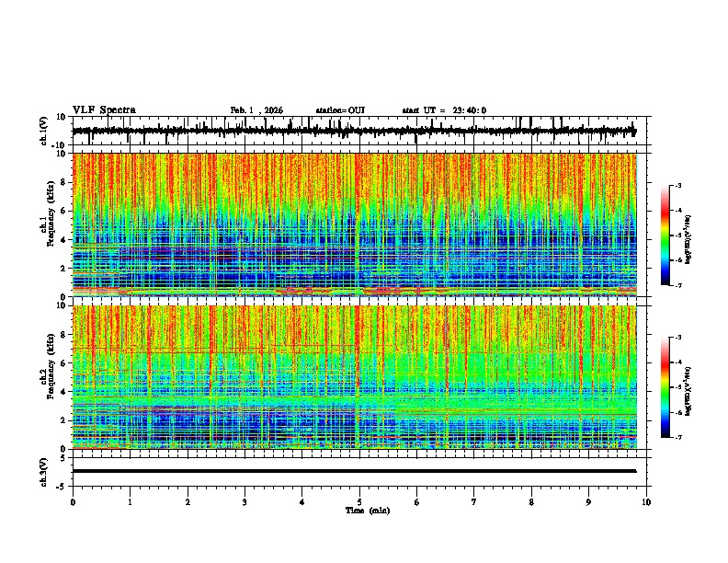Image resolution: width=728 pixels, height=563 pixels.
Task: Click the ch.1 log(PSD) color bar
Action: (665, 236)
